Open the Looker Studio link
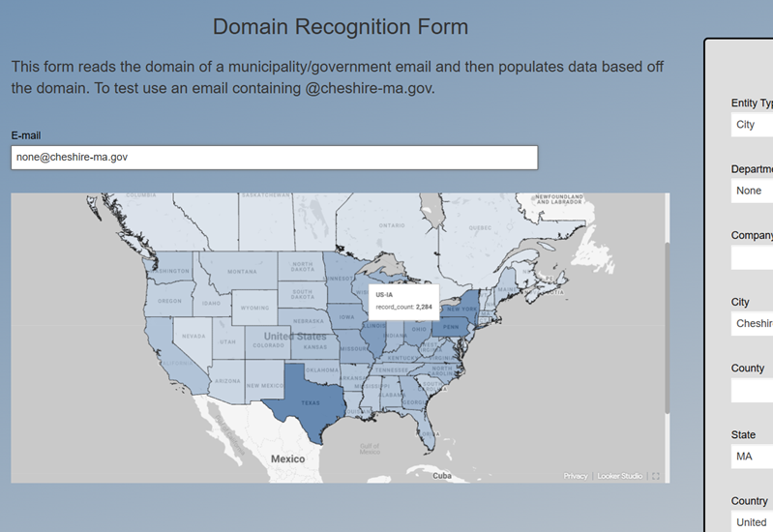 coord(620,476)
